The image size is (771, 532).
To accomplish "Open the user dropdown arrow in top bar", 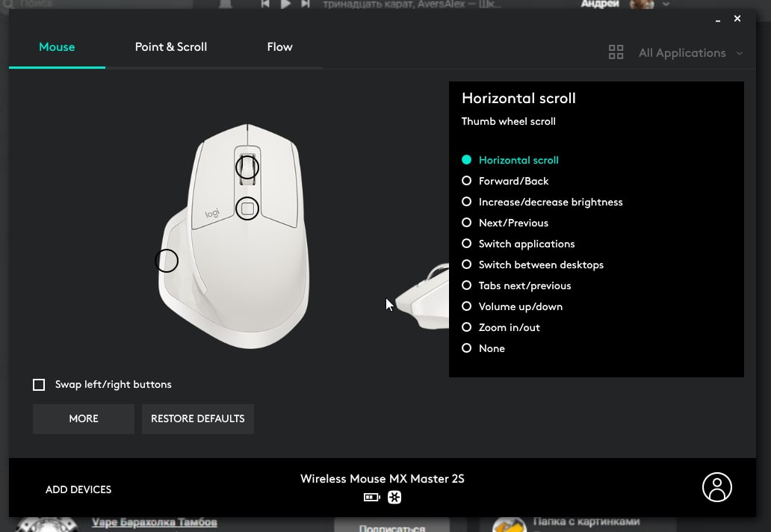I will click(x=666, y=4).
